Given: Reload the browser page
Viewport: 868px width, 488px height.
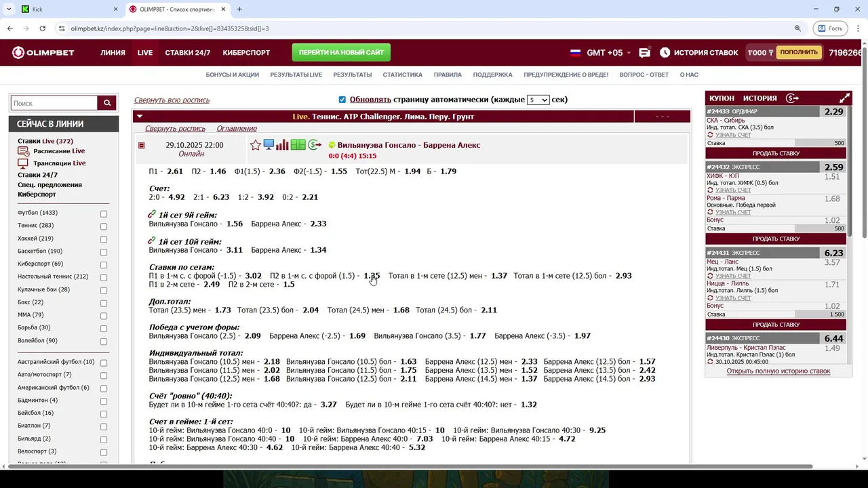Looking at the screenshot, I should (x=42, y=28).
